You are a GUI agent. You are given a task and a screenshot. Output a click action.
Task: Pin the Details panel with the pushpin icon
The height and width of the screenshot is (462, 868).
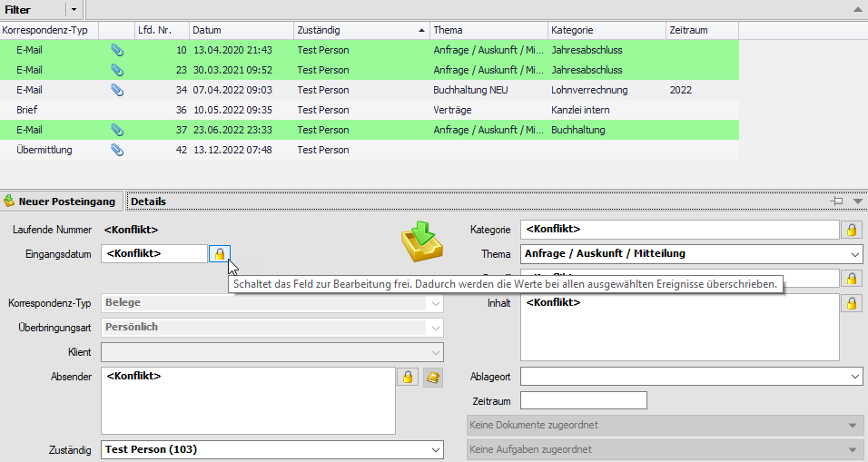pyautogui.click(x=837, y=202)
